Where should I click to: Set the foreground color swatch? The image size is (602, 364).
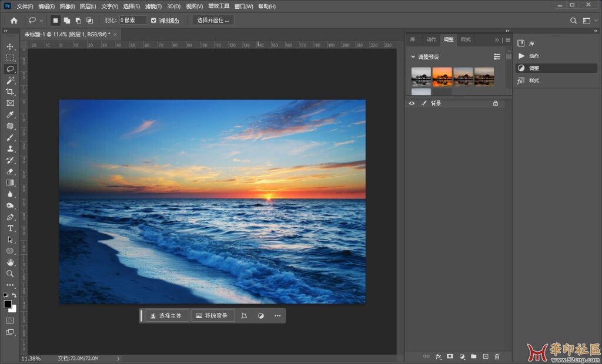pos(8,304)
